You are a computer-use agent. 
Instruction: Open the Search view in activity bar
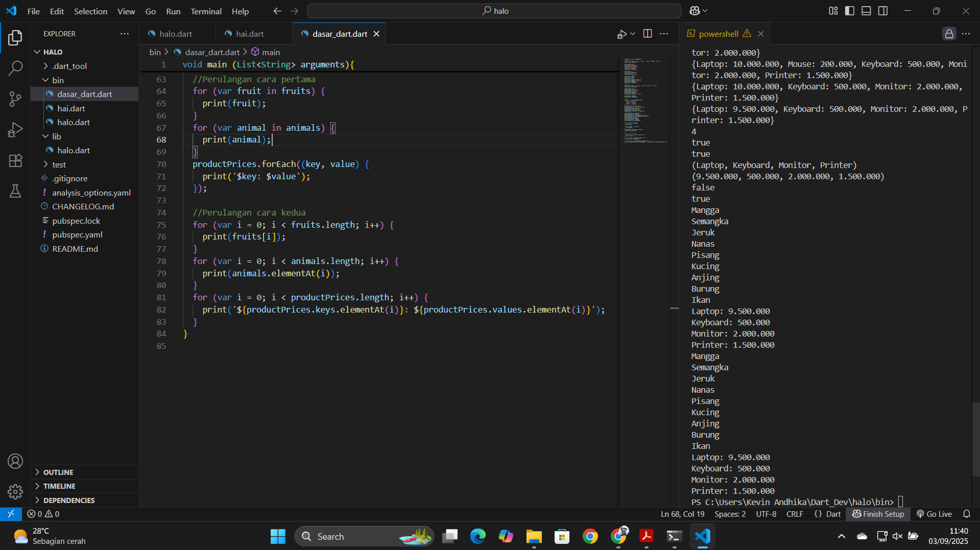pyautogui.click(x=15, y=68)
